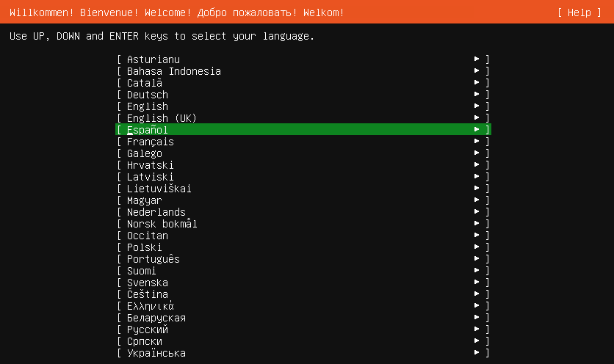614x364 pixels.
Task: Click the arrow next to Latviski
Action: click(x=477, y=176)
